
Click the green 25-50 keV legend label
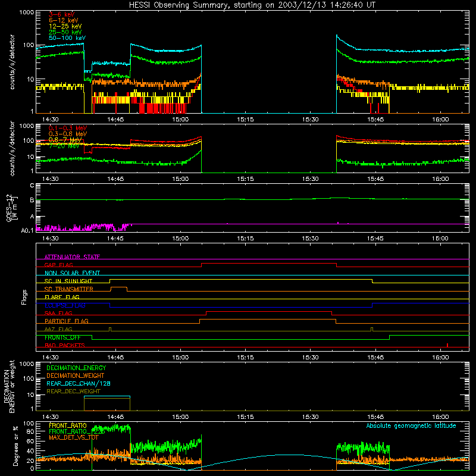pyautogui.click(x=65, y=32)
